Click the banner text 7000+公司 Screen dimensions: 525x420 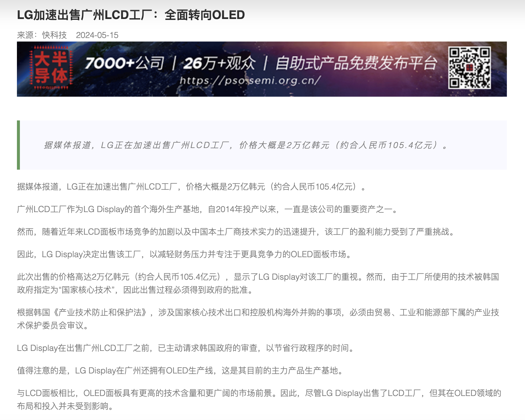click(x=125, y=63)
